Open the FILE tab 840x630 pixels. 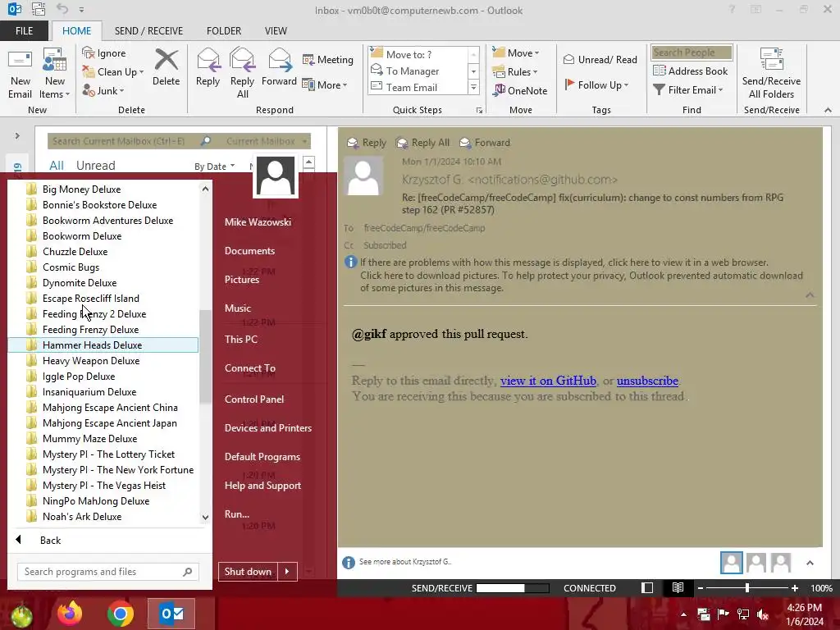[24, 31]
